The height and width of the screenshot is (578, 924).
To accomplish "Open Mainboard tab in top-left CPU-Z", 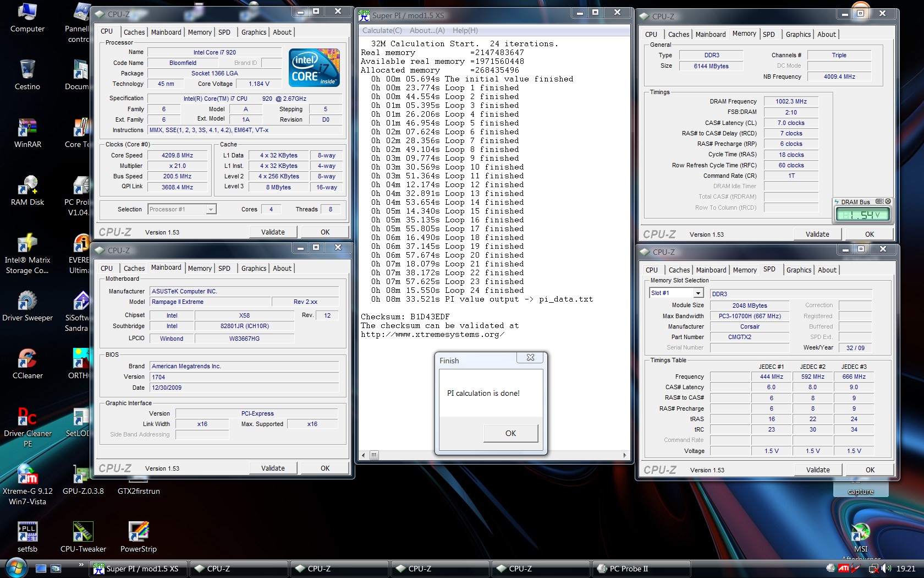I will point(166,32).
